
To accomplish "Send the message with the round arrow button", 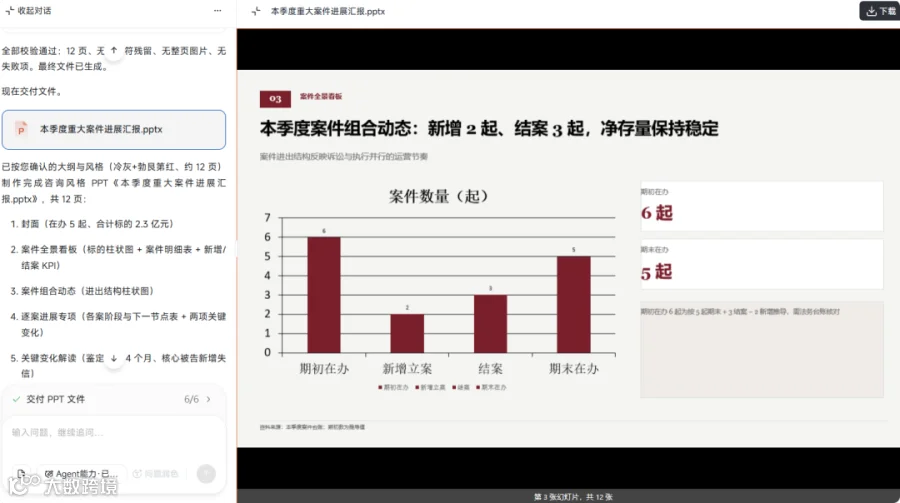I will (206, 474).
